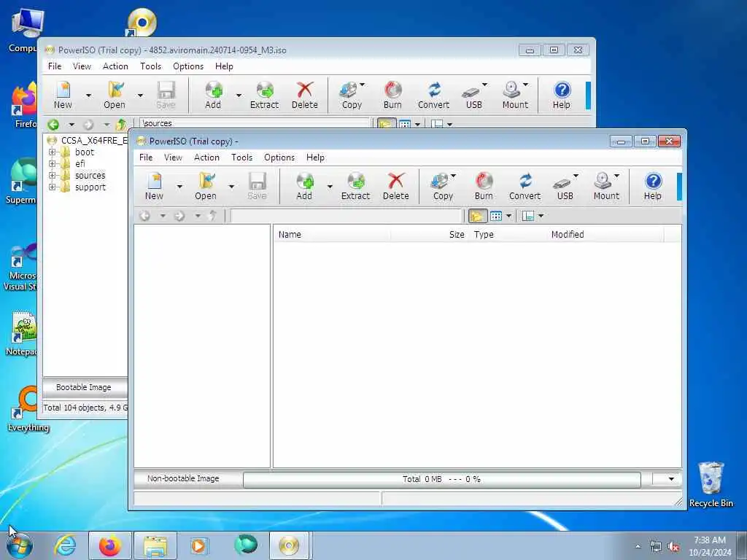Image resolution: width=747 pixels, height=560 pixels.
Task: Go back using green arrow in background window
Action: pos(53,125)
